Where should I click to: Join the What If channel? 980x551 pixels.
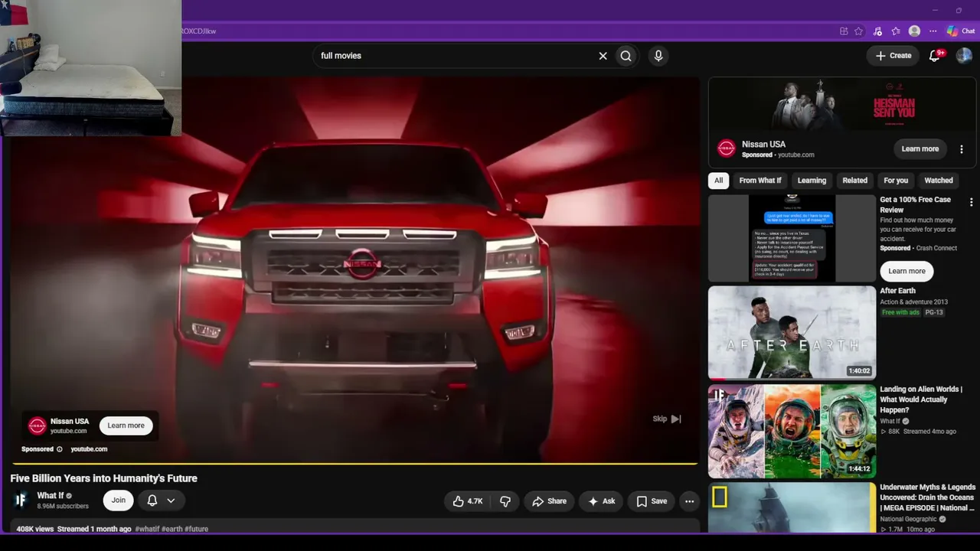[119, 500]
